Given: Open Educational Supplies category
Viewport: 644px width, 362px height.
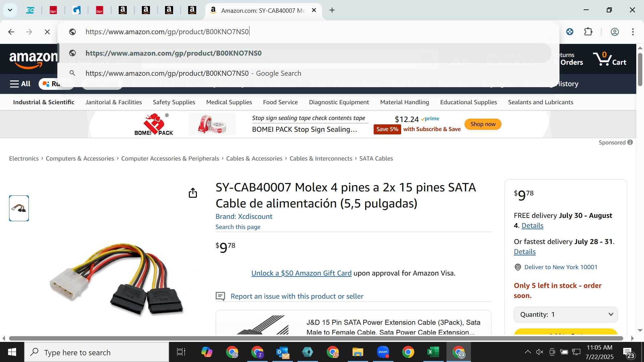Looking at the screenshot, I should 469,102.
